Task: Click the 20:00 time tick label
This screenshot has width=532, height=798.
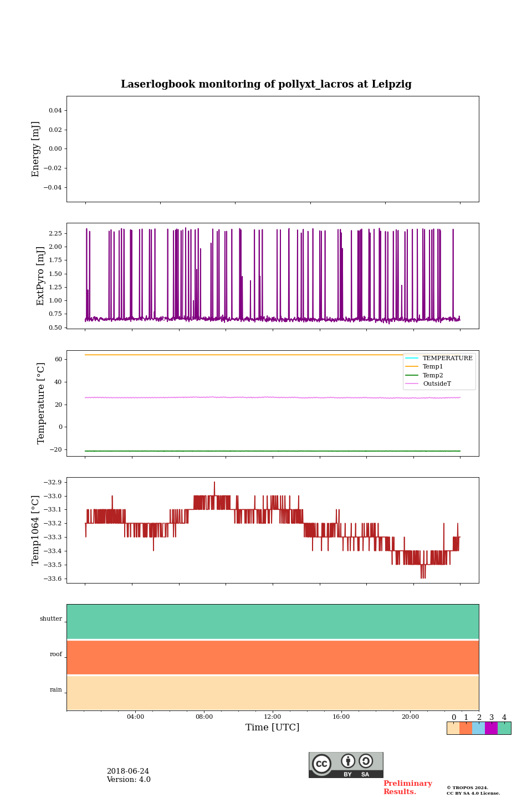Action: (x=410, y=717)
